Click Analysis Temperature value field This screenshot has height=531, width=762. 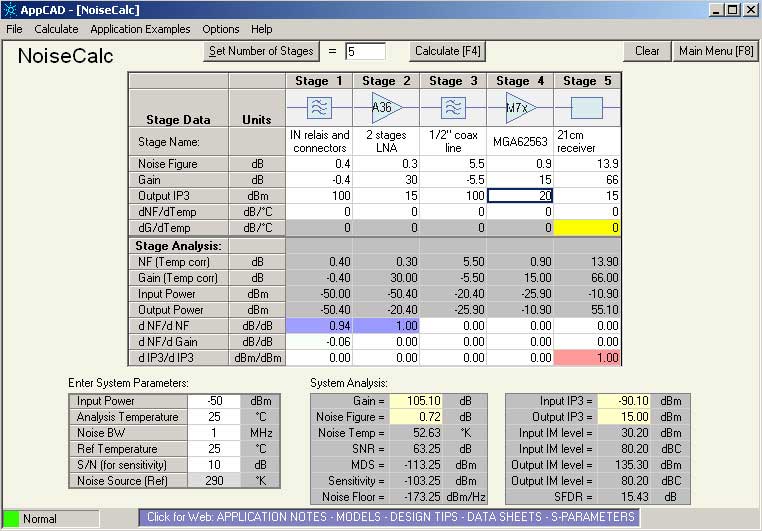point(214,417)
